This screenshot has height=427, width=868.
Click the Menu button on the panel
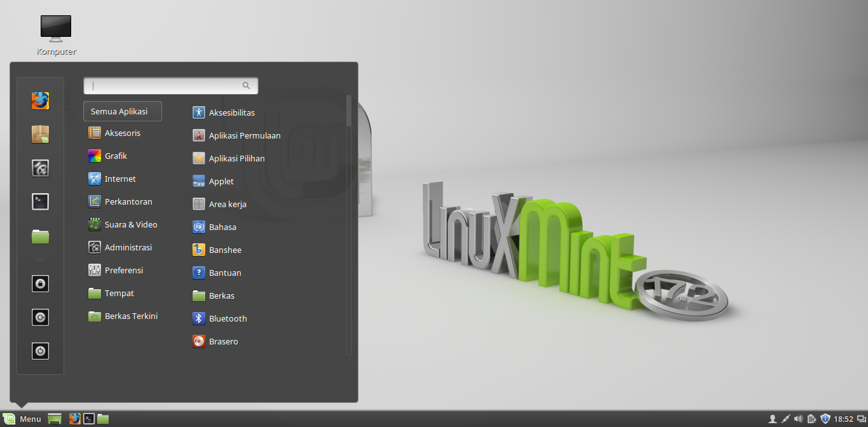coord(22,419)
